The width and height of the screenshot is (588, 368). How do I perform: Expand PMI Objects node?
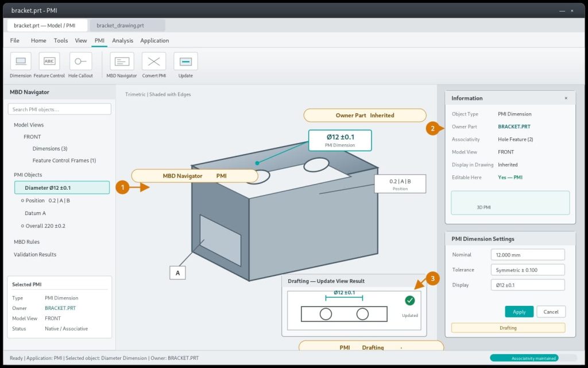pos(28,175)
